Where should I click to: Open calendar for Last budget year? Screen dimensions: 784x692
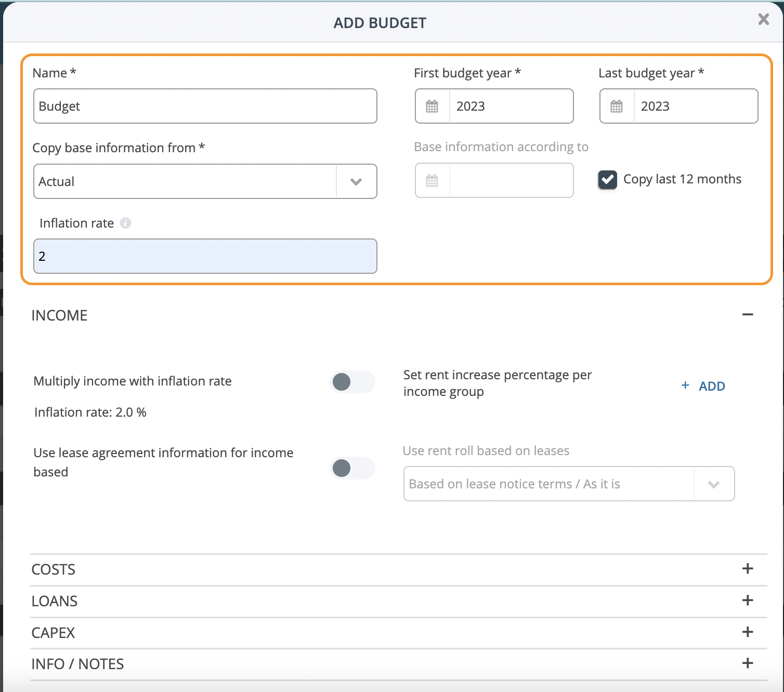(x=617, y=107)
